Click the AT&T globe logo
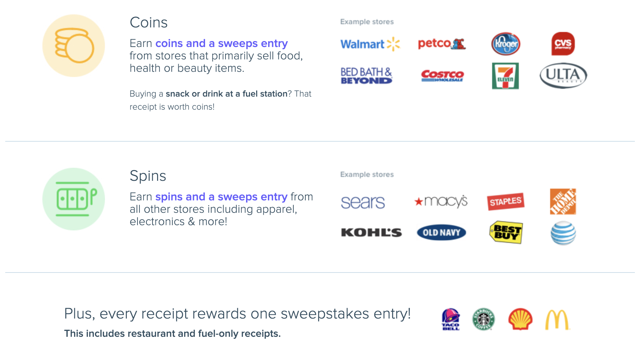The image size is (644, 359). (x=563, y=233)
